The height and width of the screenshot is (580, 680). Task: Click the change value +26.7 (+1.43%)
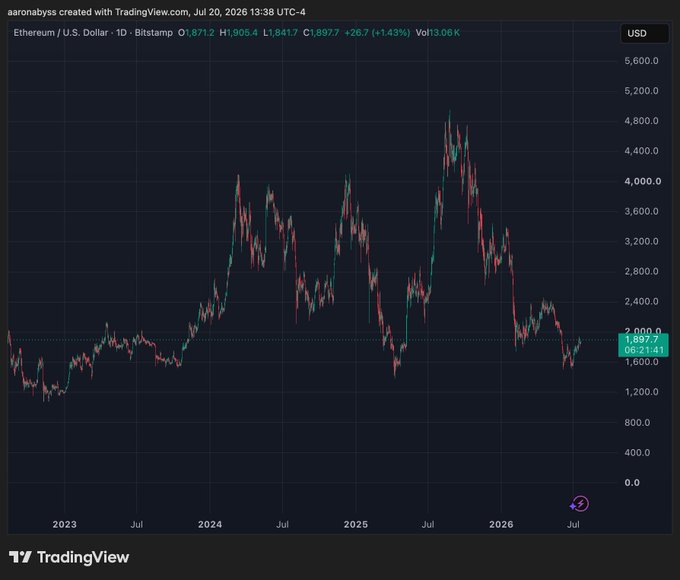(x=377, y=33)
